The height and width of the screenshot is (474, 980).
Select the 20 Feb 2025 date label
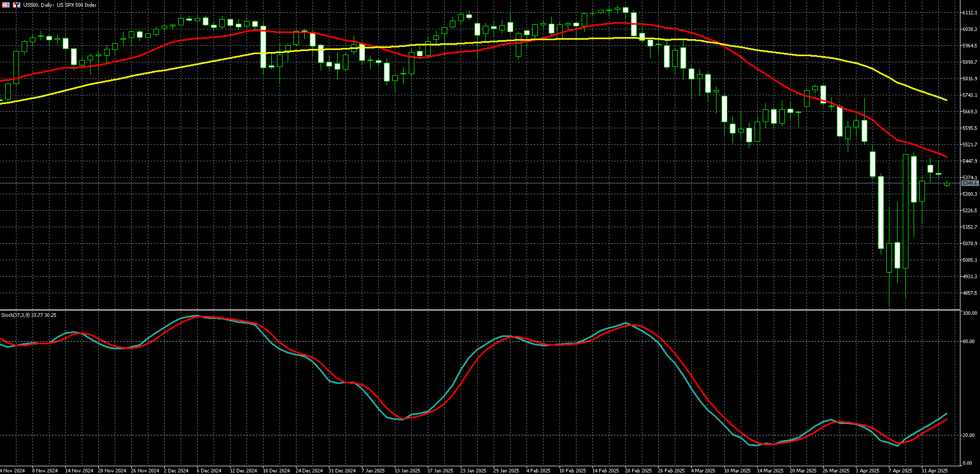click(x=638, y=470)
